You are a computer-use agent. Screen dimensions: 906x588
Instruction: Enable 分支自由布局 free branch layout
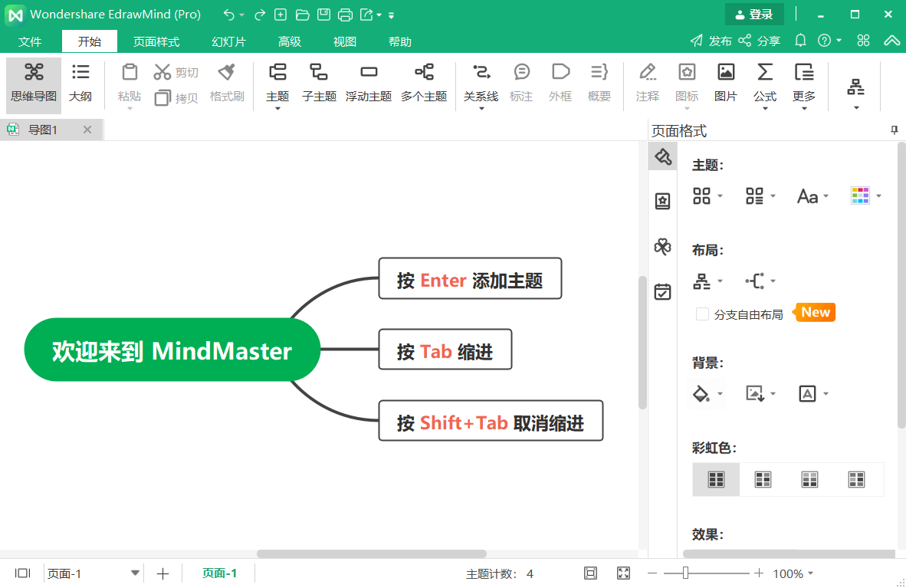[702, 314]
